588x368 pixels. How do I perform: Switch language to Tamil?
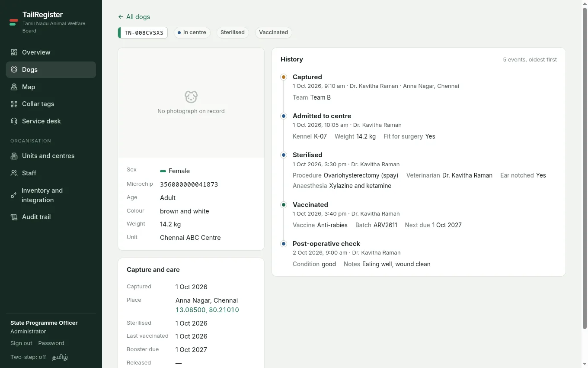click(x=60, y=357)
